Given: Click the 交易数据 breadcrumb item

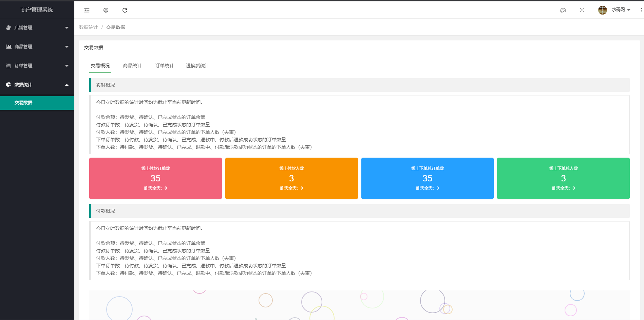Looking at the screenshot, I should click(116, 27).
